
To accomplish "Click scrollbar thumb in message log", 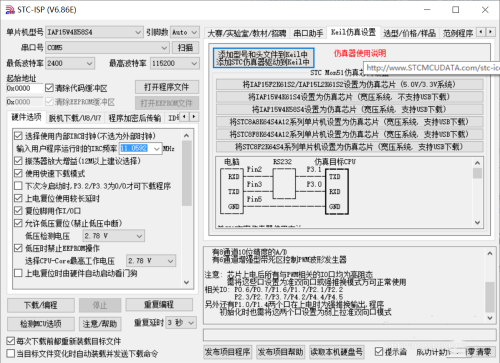I will (490, 297).
